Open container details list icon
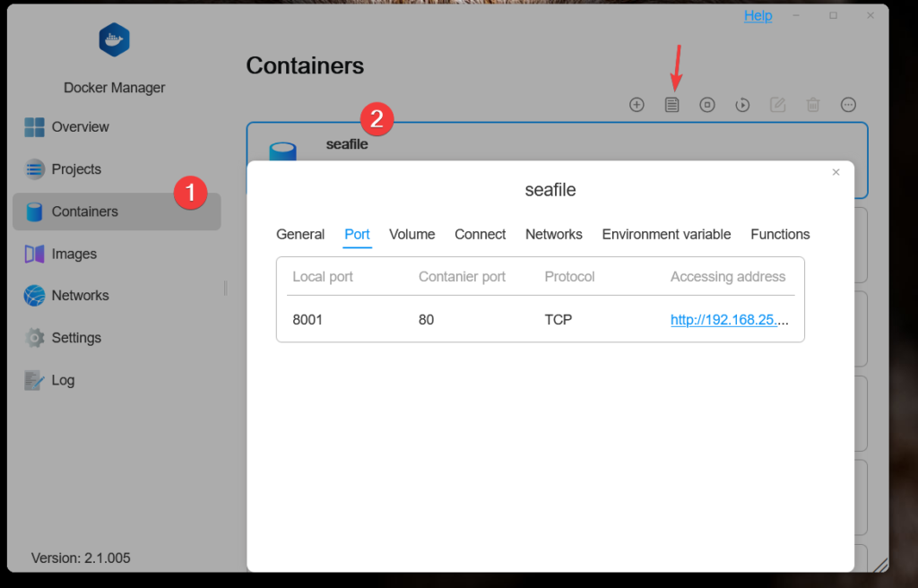The width and height of the screenshot is (918, 588). pos(671,105)
